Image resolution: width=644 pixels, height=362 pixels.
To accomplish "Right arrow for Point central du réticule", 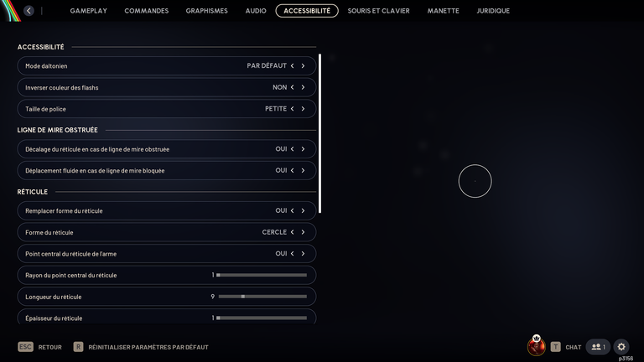I will (303, 254).
